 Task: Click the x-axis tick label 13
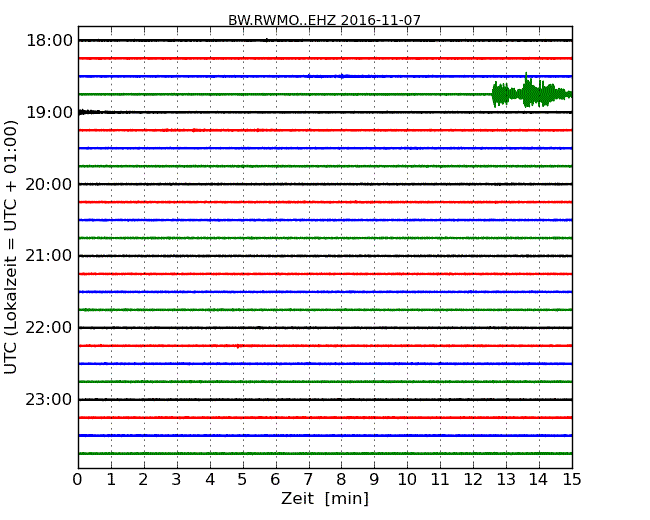(x=506, y=480)
